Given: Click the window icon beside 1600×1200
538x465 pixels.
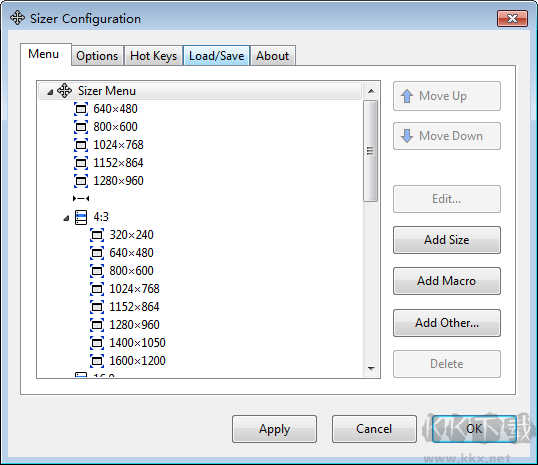Looking at the screenshot, I should (97, 361).
